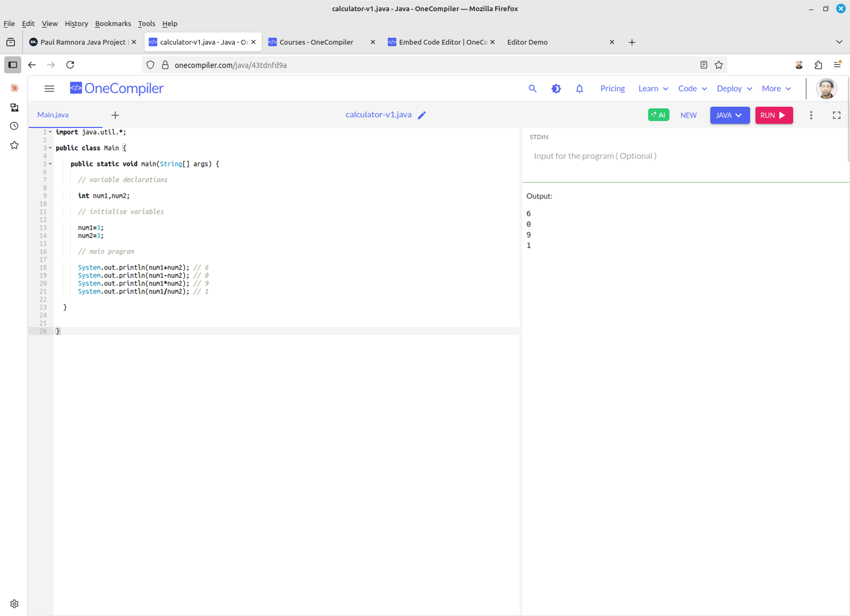Open a new browser tab
This screenshot has width=850, height=616.
[x=632, y=42]
